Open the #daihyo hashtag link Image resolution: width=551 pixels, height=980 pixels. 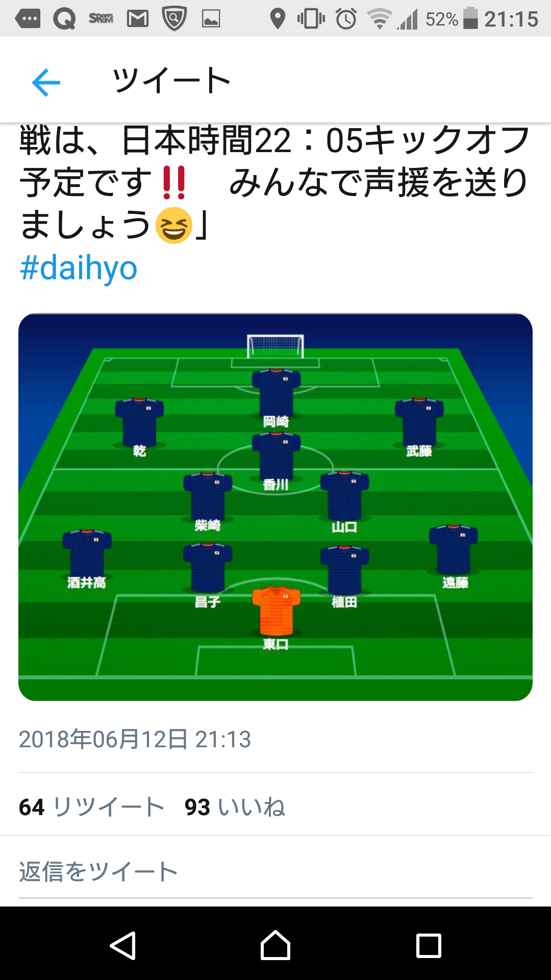click(79, 268)
